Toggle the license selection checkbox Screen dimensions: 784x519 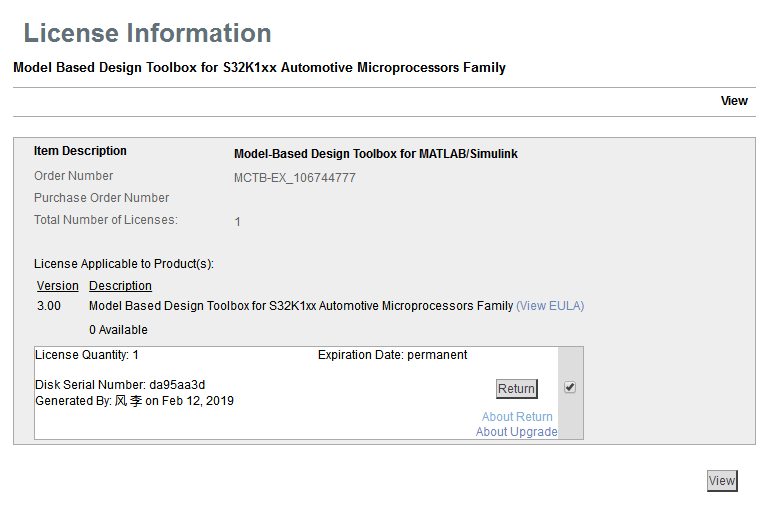570,387
